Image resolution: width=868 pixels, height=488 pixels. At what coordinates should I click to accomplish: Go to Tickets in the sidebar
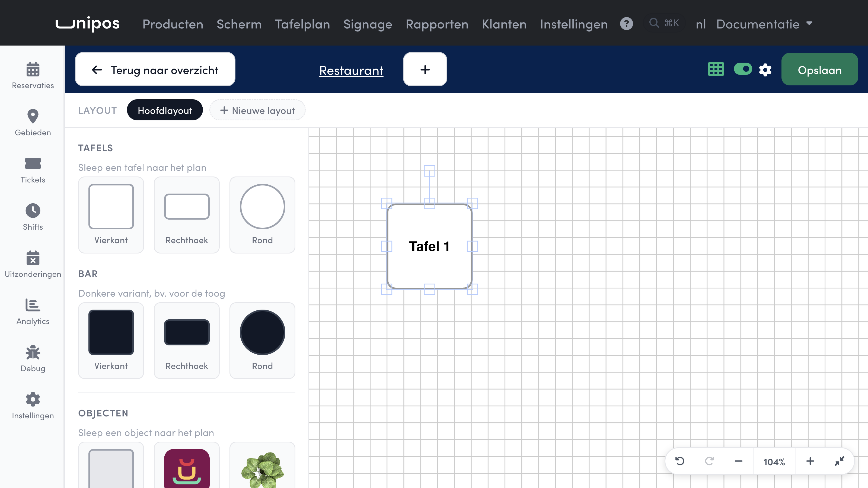pos(33,170)
